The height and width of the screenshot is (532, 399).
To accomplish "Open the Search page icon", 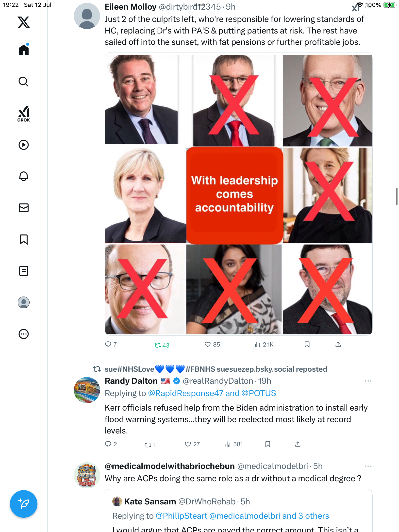I will [24, 82].
